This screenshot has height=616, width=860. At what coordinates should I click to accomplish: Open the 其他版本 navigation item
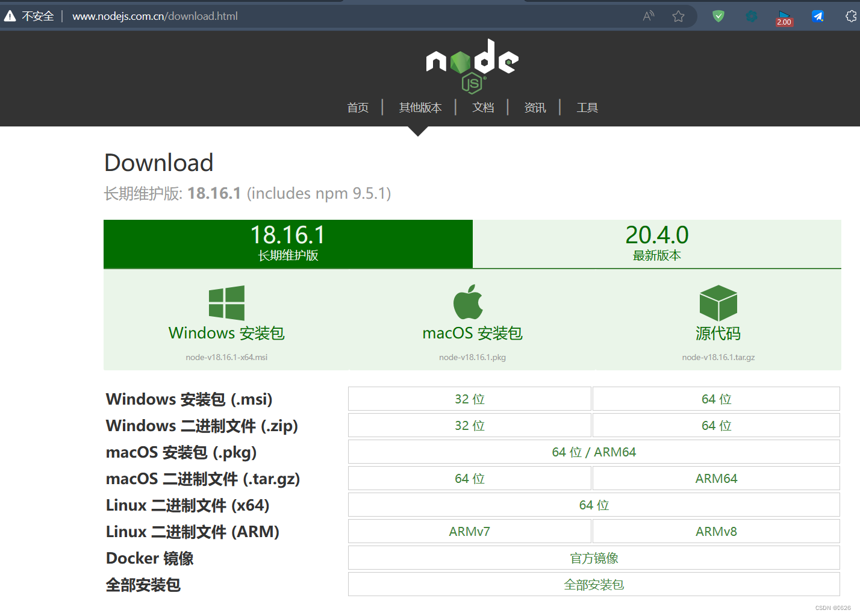420,107
